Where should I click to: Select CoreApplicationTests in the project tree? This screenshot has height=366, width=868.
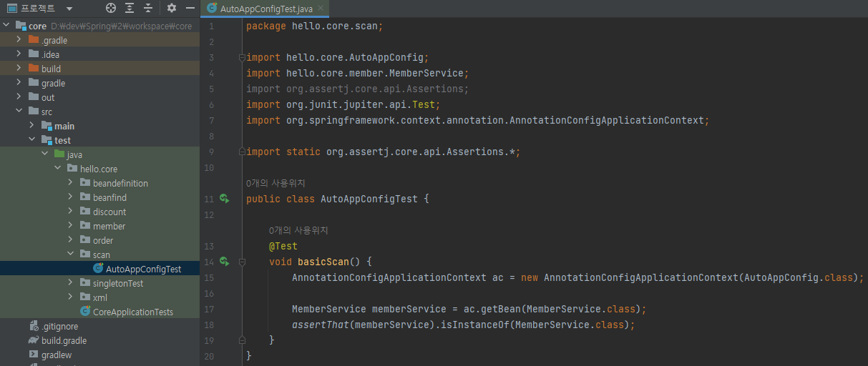pyautogui.click(x=100, y=312)
